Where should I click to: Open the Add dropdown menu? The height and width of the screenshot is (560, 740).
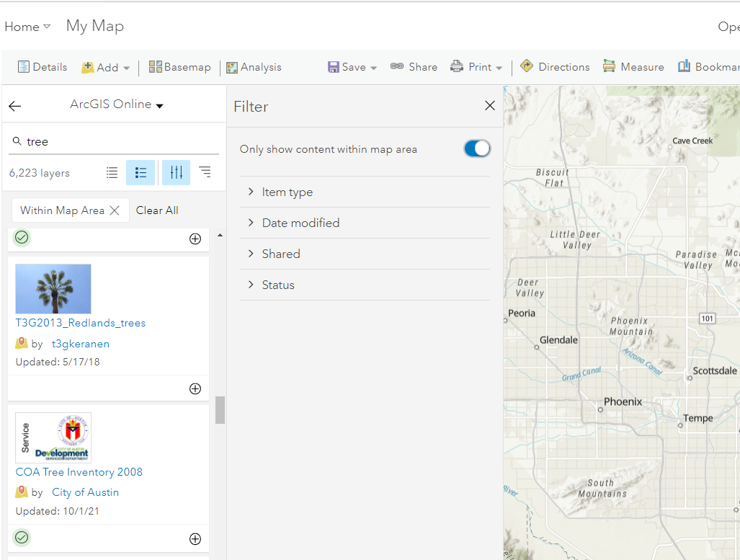[105, 68]
